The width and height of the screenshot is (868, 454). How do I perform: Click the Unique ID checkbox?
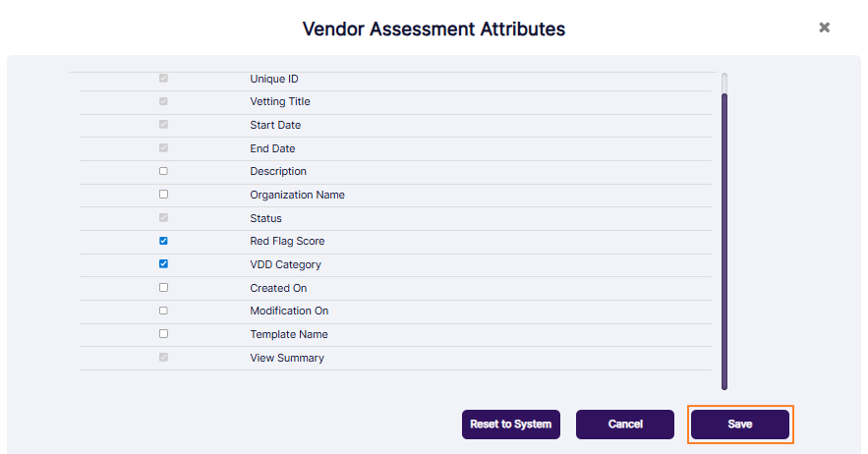pyautogui.click(x=163, y=79)
